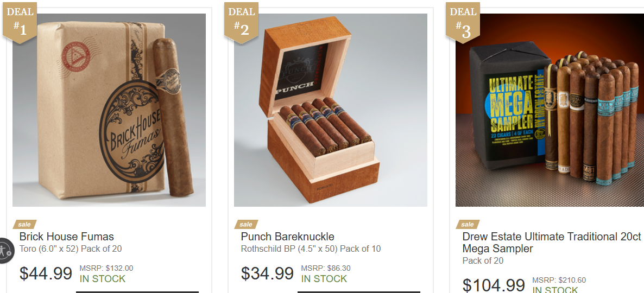Click the dark button under Punch Bareknuckle
Screen dimensions: 644x293
click(358, 292)
